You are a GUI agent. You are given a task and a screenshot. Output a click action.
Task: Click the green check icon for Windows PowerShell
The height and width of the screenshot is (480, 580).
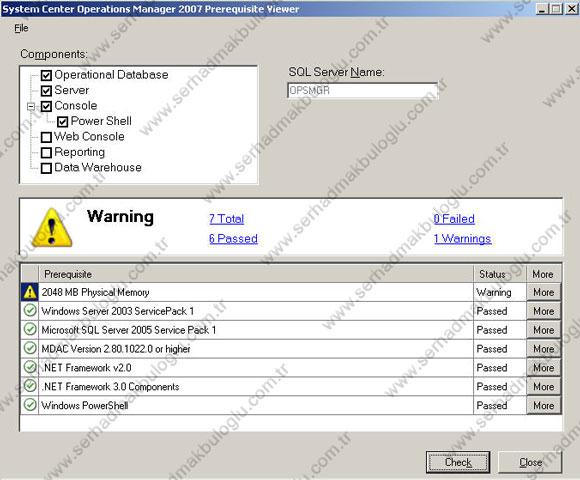pos(30,405)
